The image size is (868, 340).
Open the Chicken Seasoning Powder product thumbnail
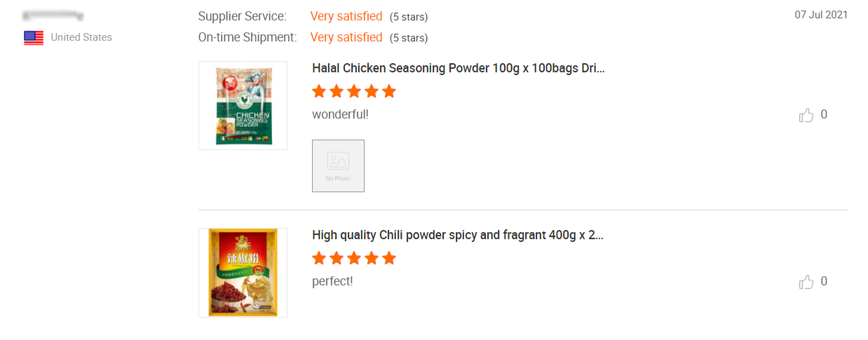(x=243, y=105)
